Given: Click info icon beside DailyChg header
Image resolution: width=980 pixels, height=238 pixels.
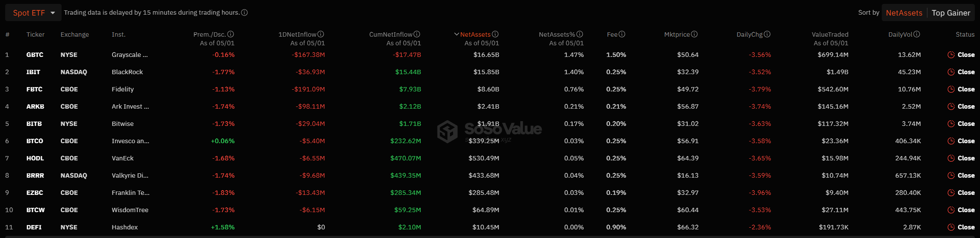Looking at the screenshot, I should 767,34.
